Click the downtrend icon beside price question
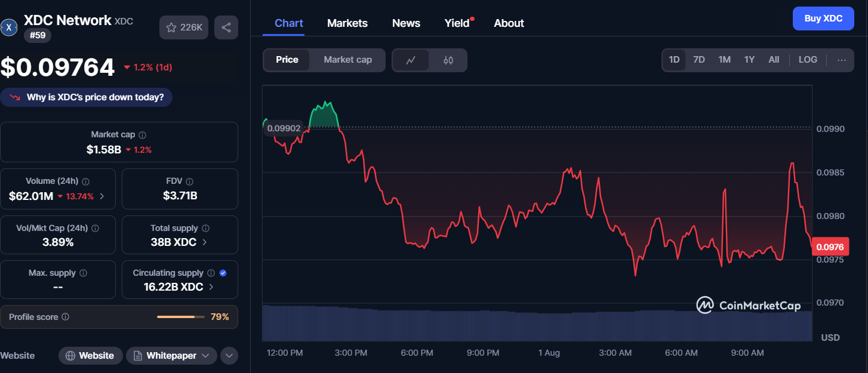This screenshot has width=868, height=373. pyautogui.click(x=16, y=97)
